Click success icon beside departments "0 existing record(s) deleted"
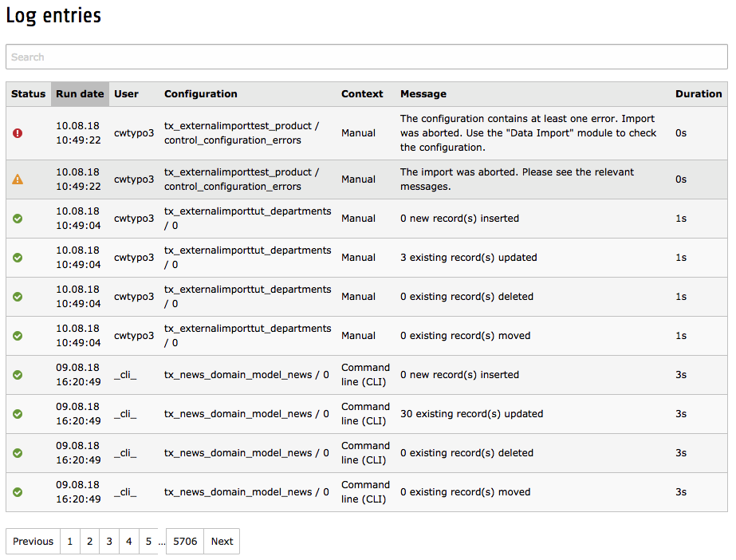736x560 pixels. (x=18, y=296)
